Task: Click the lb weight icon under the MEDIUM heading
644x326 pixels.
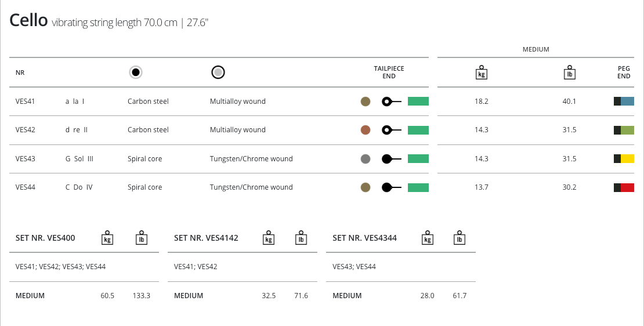Action: 570,73
